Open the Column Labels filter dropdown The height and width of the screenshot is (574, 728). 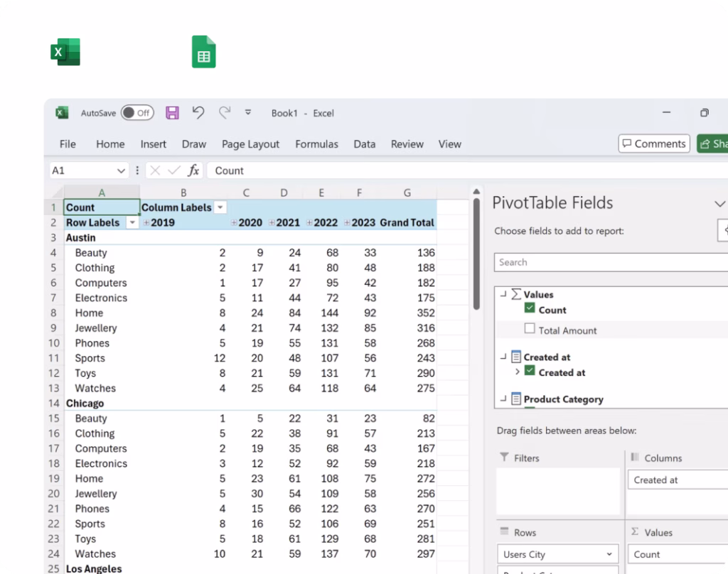point(220,207)
